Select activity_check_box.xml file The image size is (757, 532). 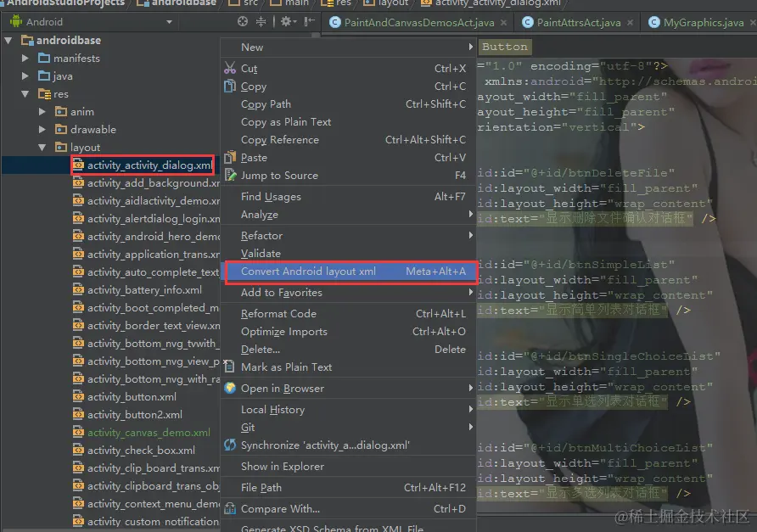pos(141,451)
